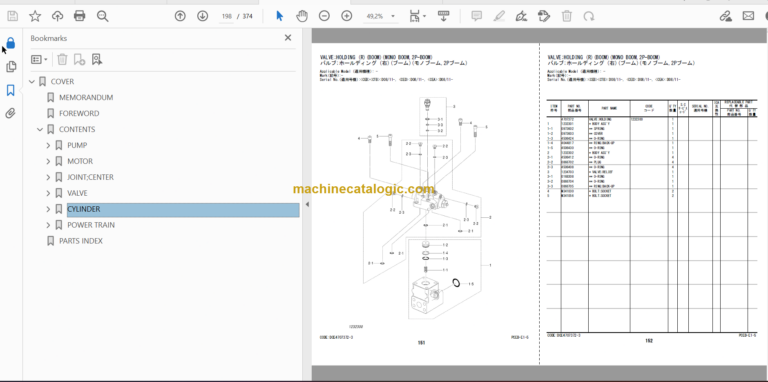This screenshot has width=768, height=382.
Task: Send file by email envelope icon
Action: [748, 16]
